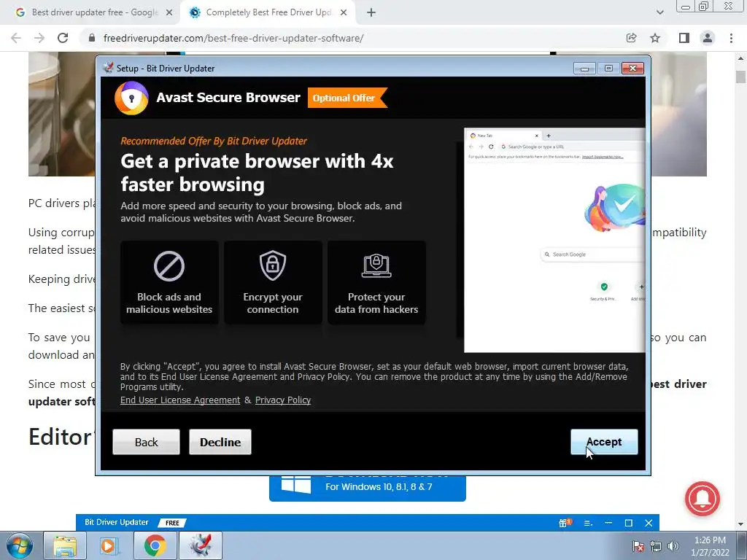Minimize the Setup - Bit Driver Updater dialog

coord(584,68)
